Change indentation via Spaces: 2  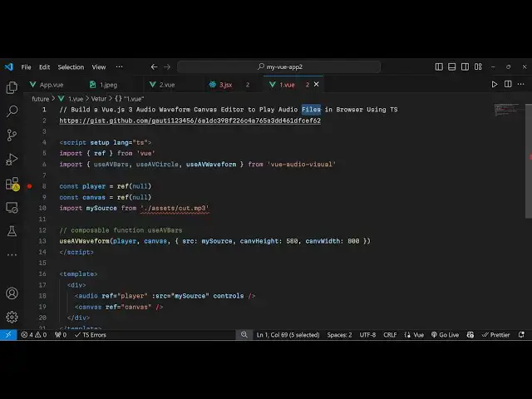pyautogui.click(x=339, y=335)
